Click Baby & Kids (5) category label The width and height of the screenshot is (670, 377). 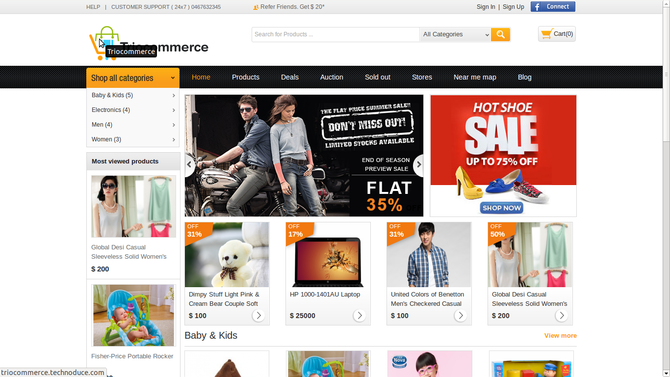click(x=112, y=95)
